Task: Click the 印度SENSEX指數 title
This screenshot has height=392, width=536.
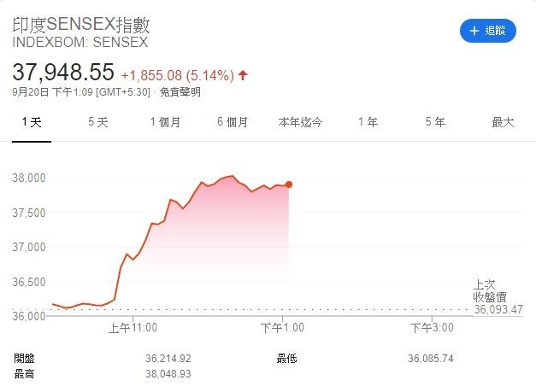Action: [x=81, y=25]
